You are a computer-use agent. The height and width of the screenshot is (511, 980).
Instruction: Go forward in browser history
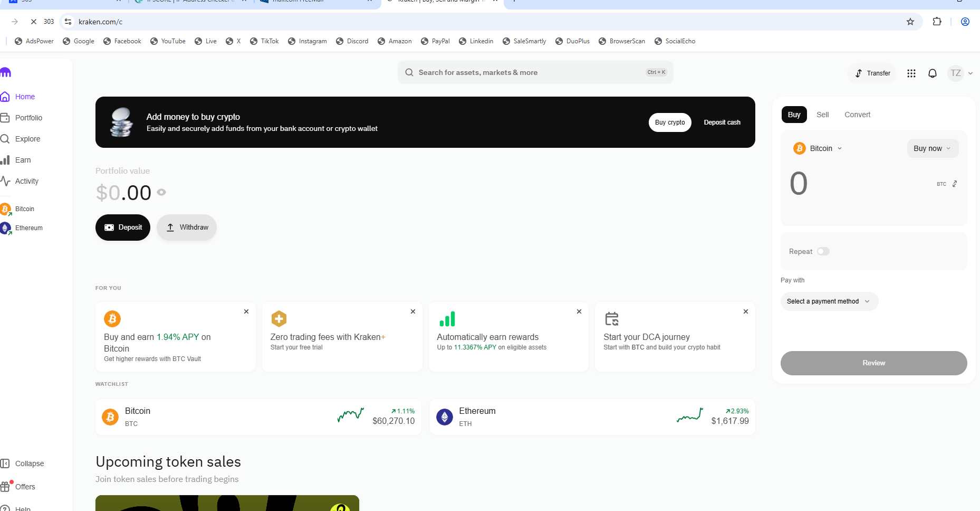coord(15,22)
